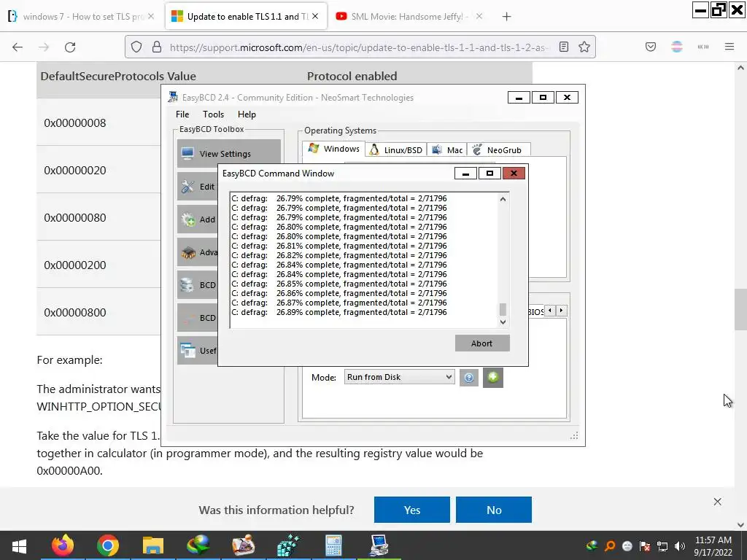This screenshot has width=747, height=560.
Task: Bookmark this page with the star
Action: 584,47
